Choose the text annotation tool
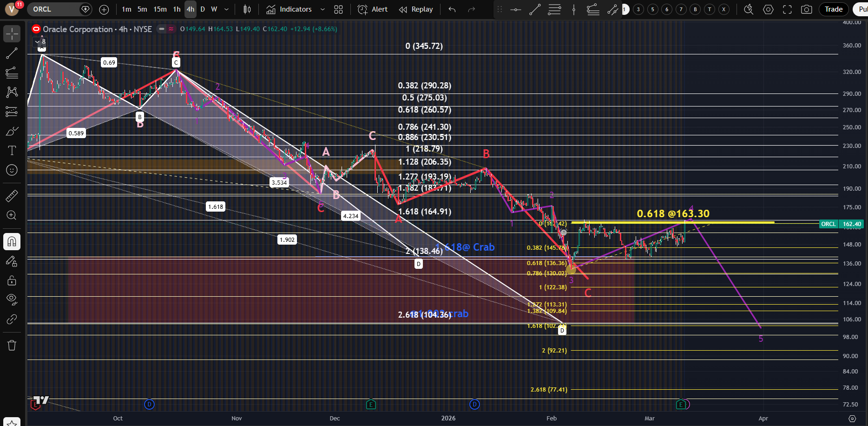The height and width of the screenshot is (426, 868). click(12, 150)
